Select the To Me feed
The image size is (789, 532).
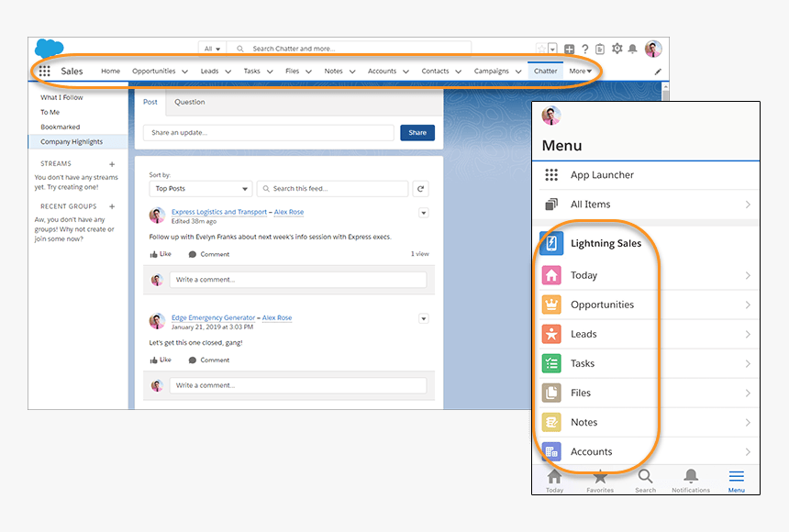(50, 112)
